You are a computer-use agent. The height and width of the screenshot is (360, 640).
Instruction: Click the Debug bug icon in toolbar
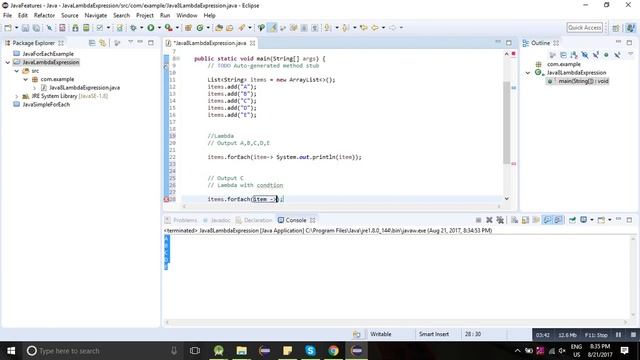pos(133,28)
